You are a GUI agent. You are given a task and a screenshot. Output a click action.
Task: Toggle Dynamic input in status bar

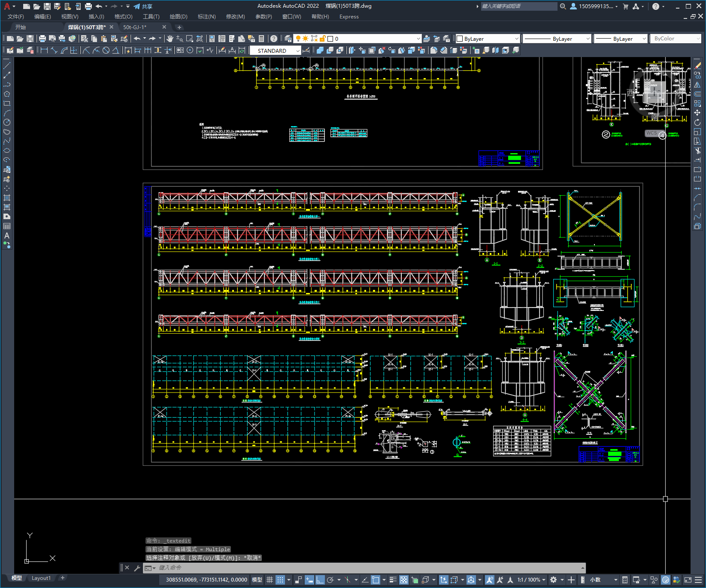pyautogui.click(x=309, y=579)
